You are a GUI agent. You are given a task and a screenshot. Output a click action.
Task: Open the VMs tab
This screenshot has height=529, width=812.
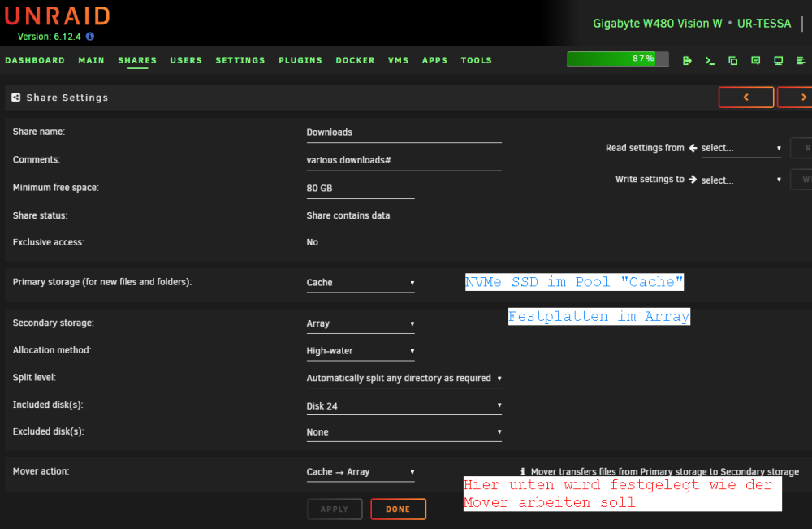tap(398, 60)
